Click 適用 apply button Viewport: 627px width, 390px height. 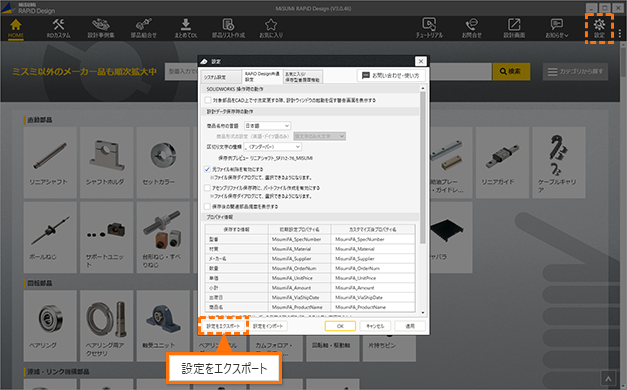point(410,326)
